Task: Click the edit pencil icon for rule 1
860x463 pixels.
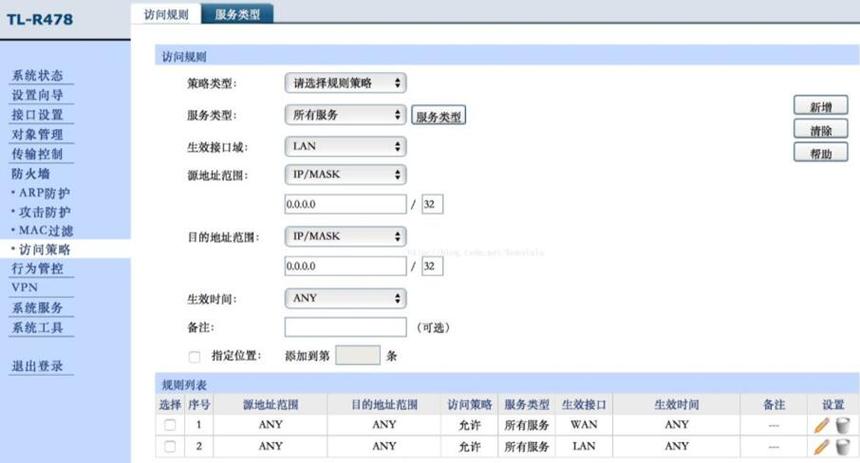Action: pos(821,425)
